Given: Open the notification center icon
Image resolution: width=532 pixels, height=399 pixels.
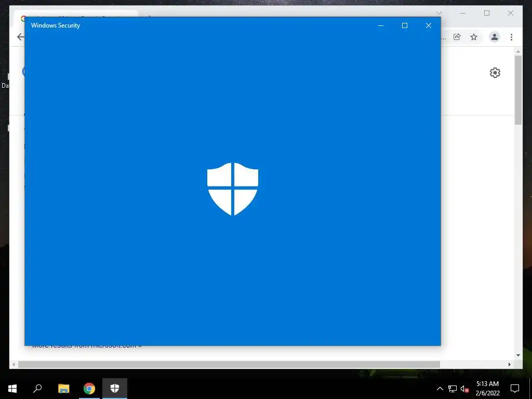Looking at the screenshot, I should 515,389.
